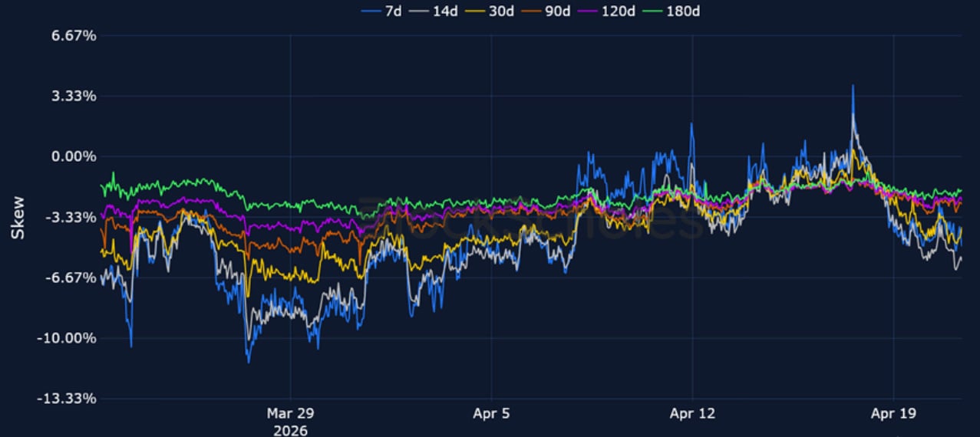
Task: Select the 0.00% y-axis label
Action: 53,156
